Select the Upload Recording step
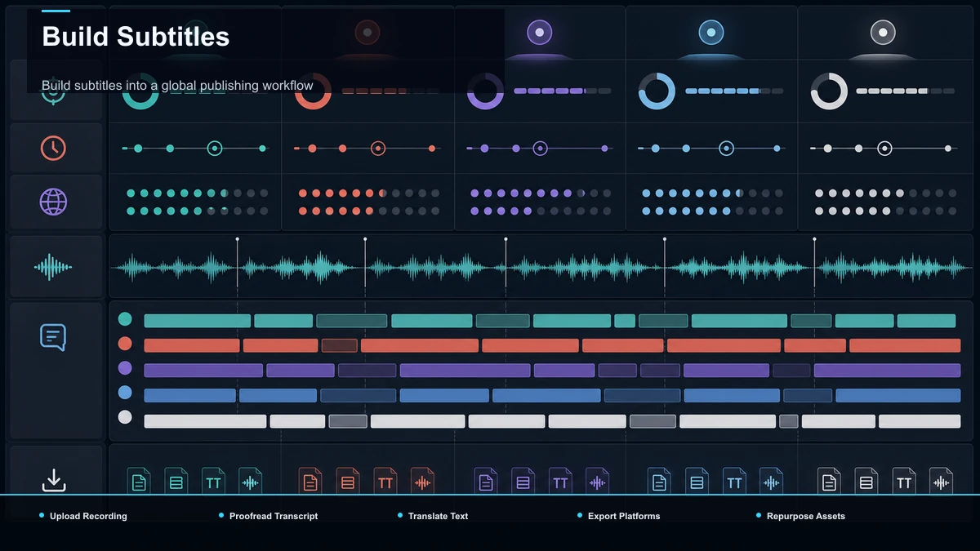This screenshot has height=551, width=980. (x=88, y=516)
